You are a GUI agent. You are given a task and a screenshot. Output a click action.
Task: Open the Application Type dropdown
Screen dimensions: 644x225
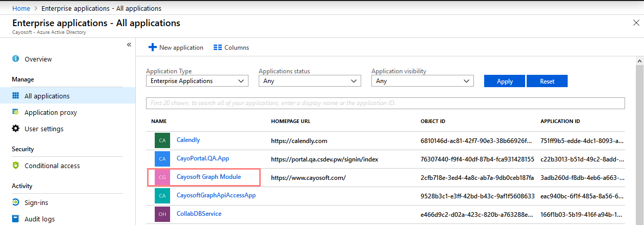pyautogui.click(x=197, y=81)
